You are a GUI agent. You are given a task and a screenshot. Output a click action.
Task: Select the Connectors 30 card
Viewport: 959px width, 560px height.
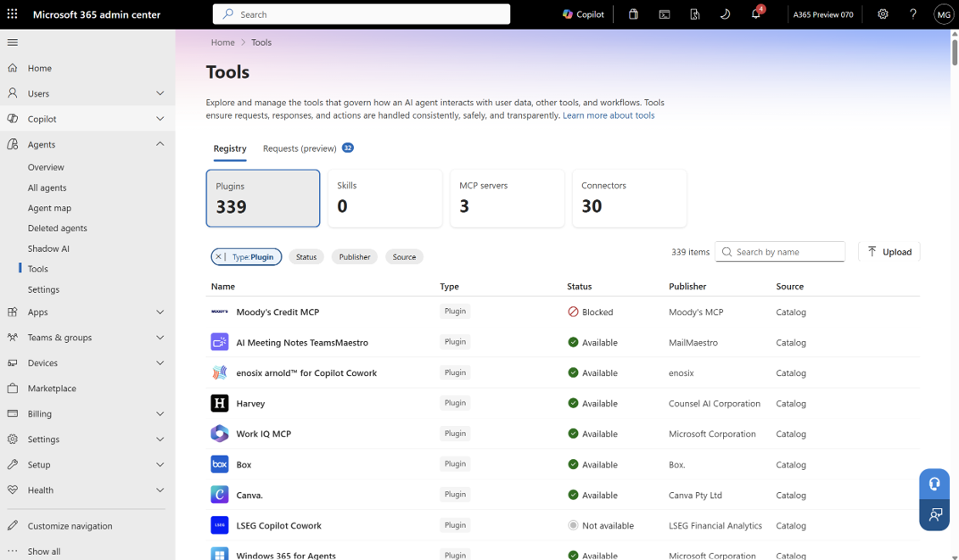click(630, 198)
